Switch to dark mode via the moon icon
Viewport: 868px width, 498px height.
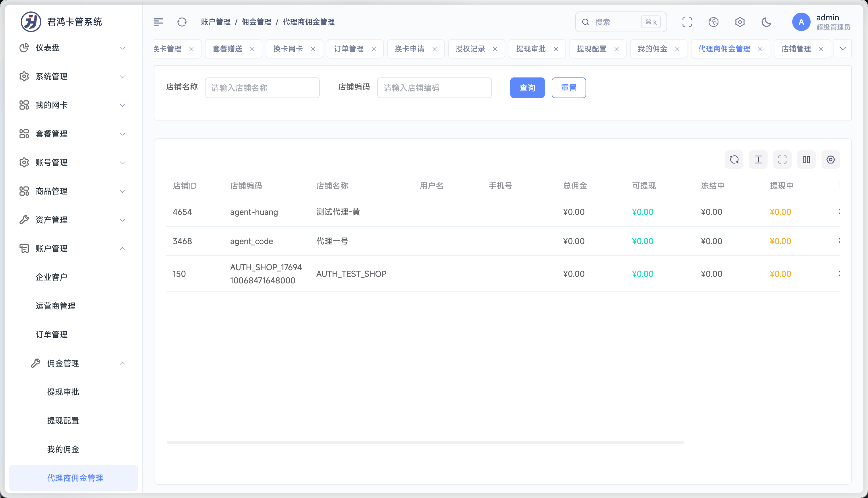(766, 22)
